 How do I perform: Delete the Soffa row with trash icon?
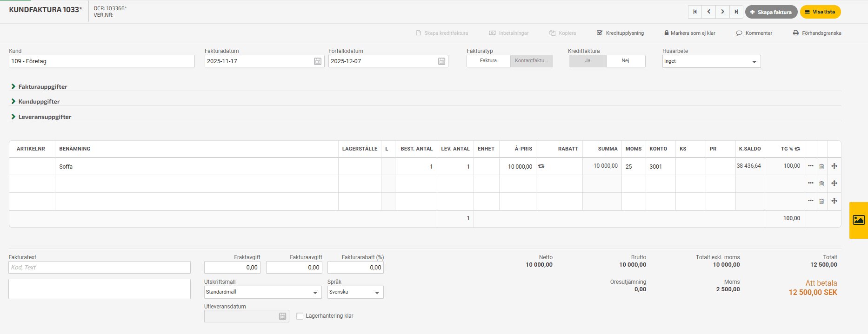coord(821,166)
